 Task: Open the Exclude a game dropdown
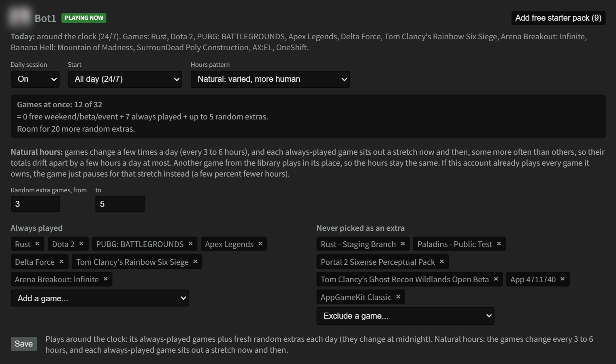tap(405, 316)
